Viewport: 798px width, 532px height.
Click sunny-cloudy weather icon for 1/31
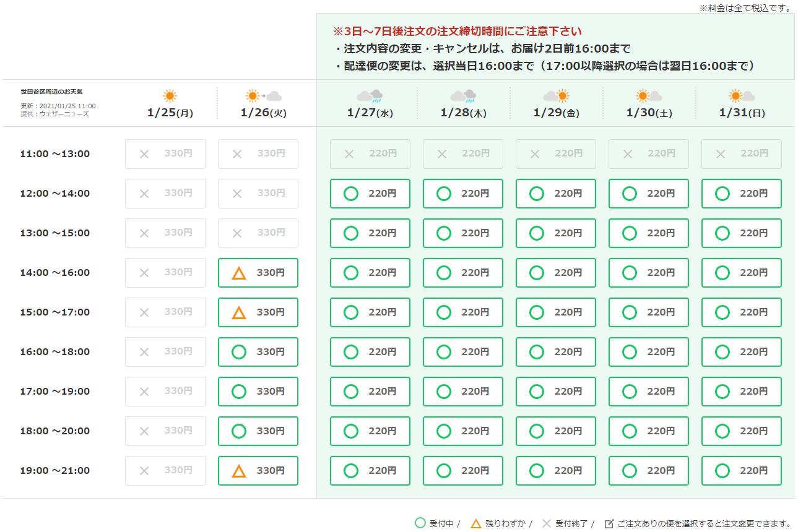[x=742, y=96]
